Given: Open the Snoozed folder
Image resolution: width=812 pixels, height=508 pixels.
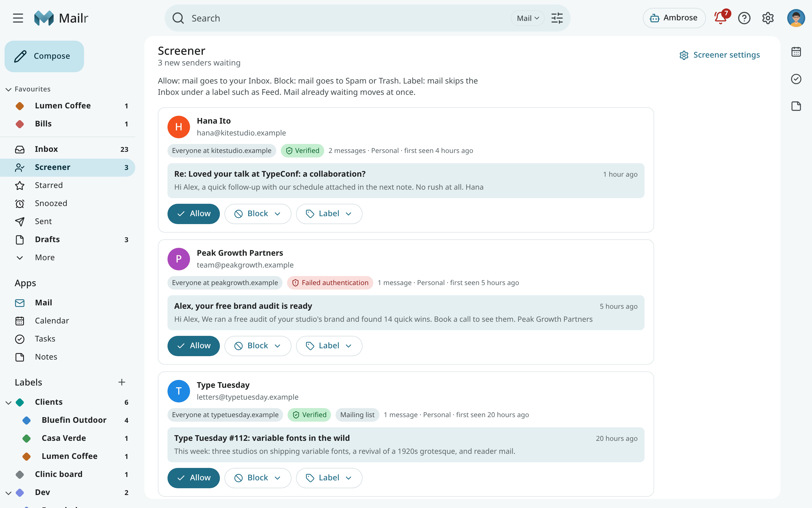Looking at the screenshot, I should click(x=67, y=203).
